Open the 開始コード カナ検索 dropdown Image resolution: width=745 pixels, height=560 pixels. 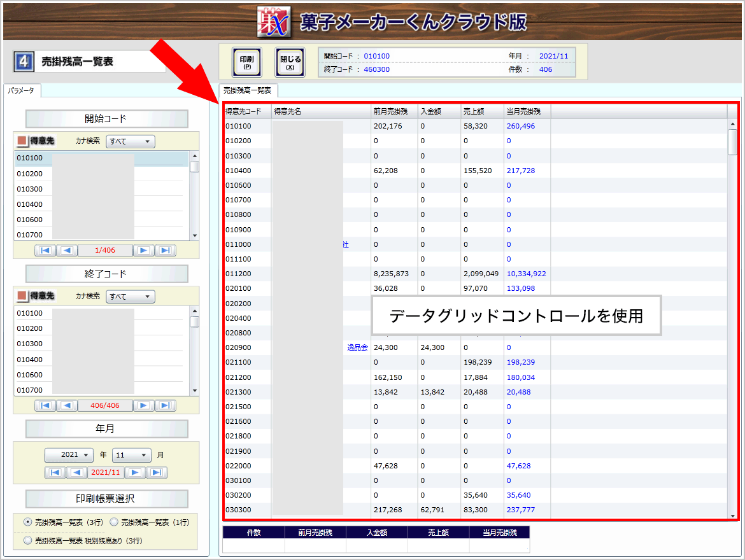coord(130,141)
